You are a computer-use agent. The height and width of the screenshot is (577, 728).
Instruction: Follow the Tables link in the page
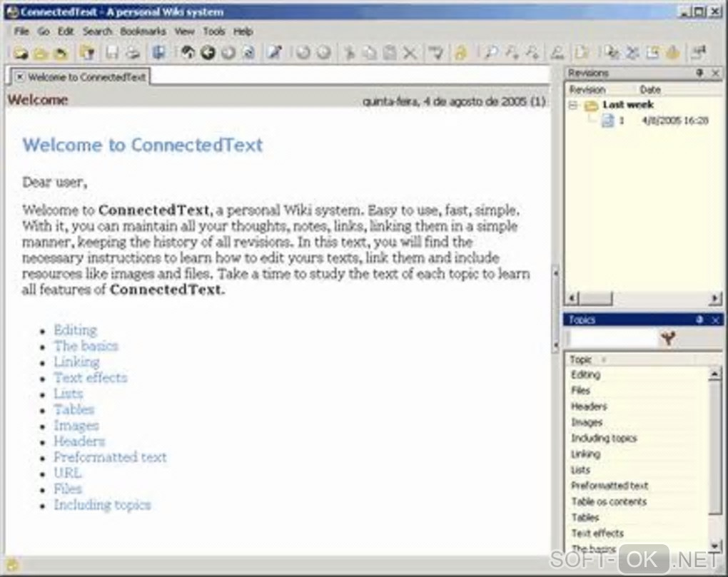click(74, 409)
